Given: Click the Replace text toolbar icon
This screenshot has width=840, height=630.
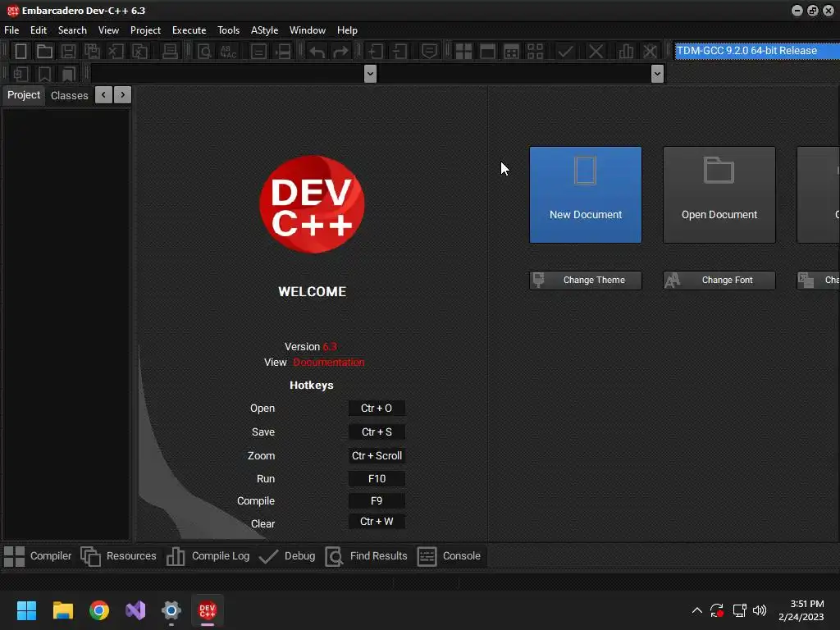Looking at the screenshot, I should click(228, 52).
